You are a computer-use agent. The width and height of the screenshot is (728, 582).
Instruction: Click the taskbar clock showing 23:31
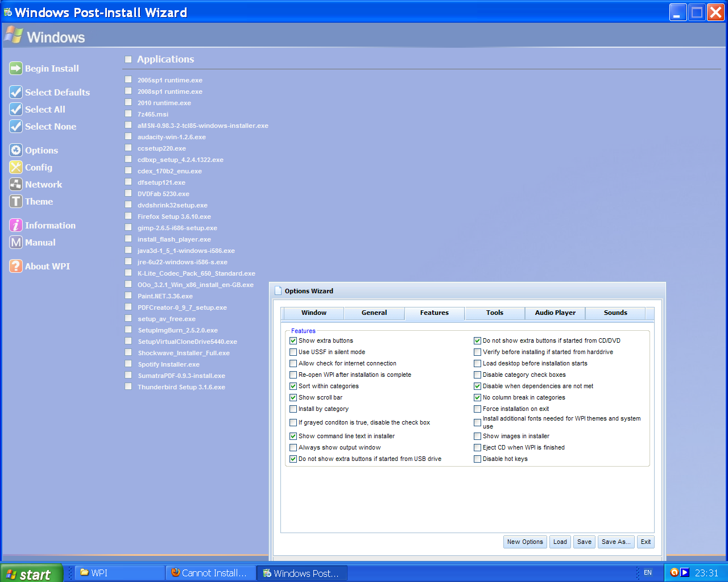[x=706, y=573]
